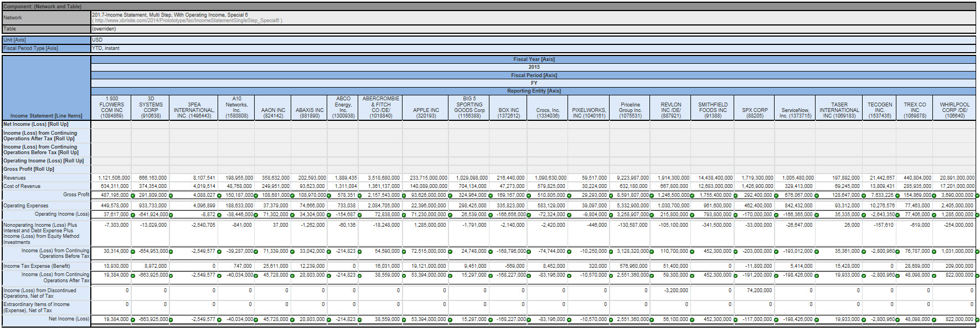Click green check icon next to 291,809,000
The image size is (980, 331).
coord(171,196)
